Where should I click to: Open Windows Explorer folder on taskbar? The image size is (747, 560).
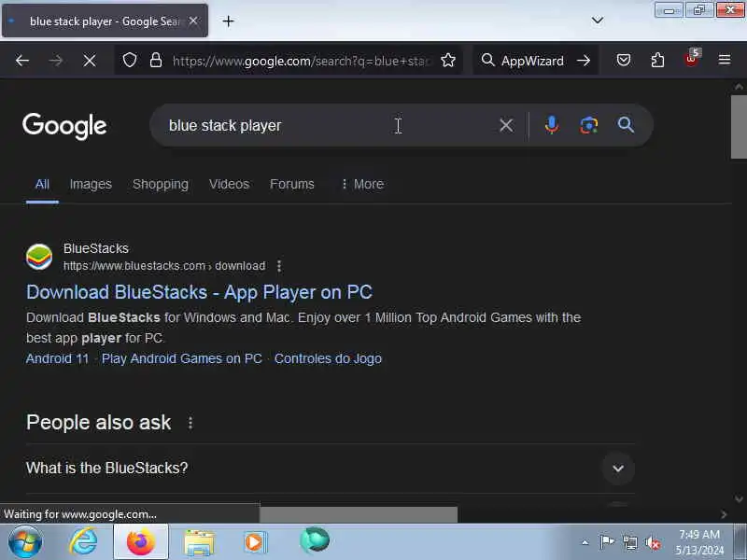coord(199,543)
